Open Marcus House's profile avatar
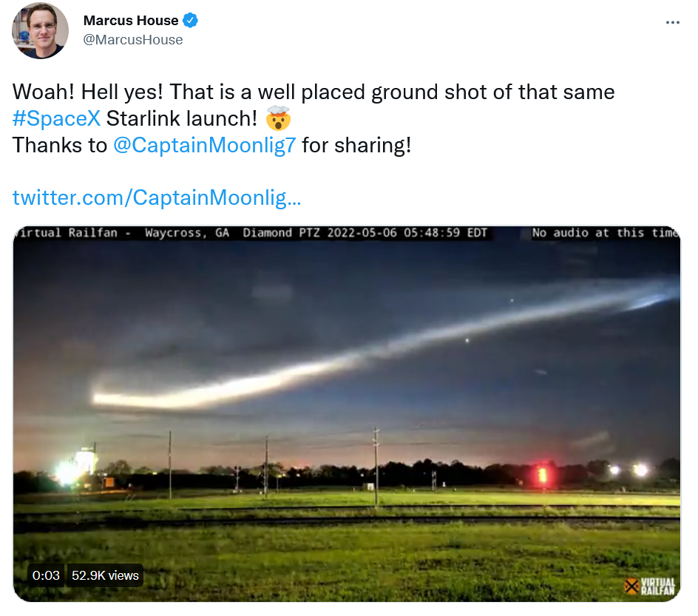 click(40, 30)
